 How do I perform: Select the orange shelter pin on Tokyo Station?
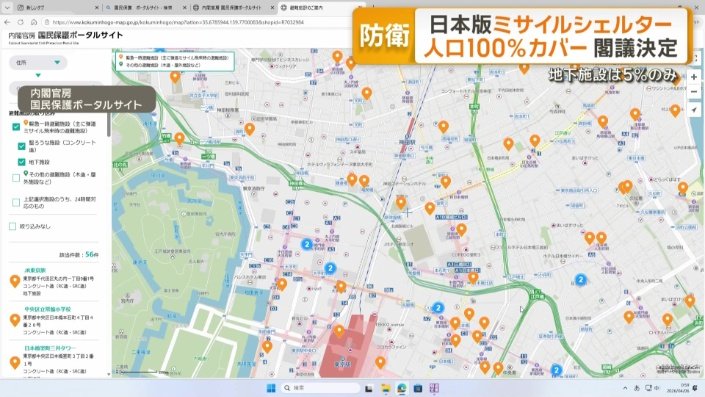[x=339, y=332]
